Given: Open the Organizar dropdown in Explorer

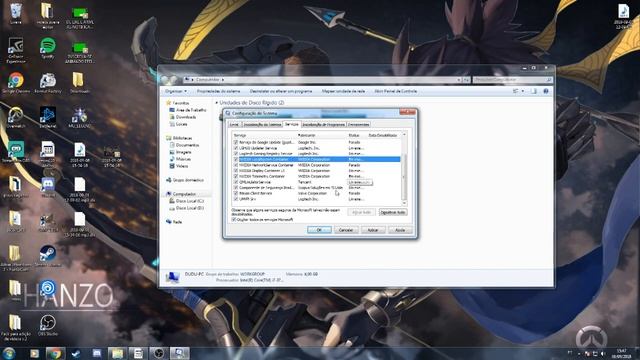Looking at the screenshot, I should [x=176, y=91].
